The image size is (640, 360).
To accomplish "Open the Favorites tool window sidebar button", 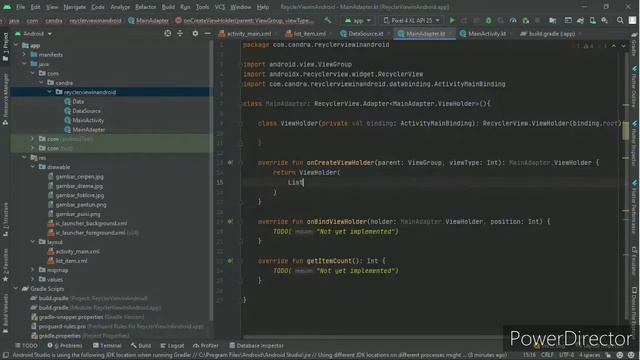I will [x=5, y=265].
